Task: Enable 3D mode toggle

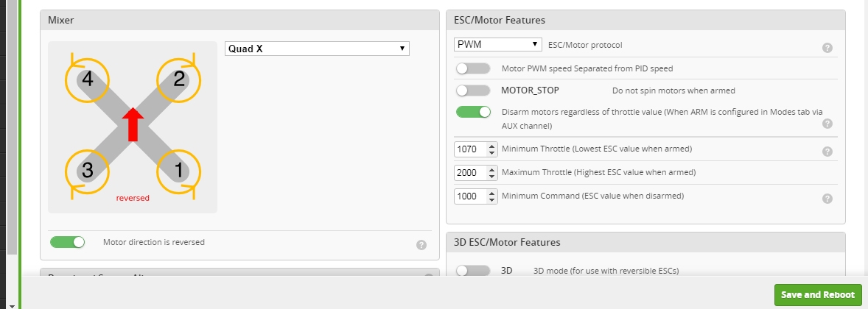Action: 473,270
